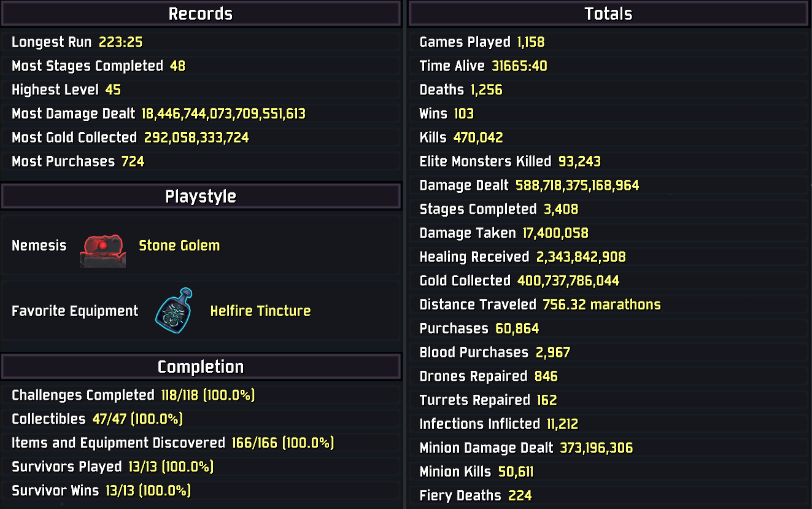Click the Games Played total row
Viewport: 812px width, 509px height.
(608, 42)
